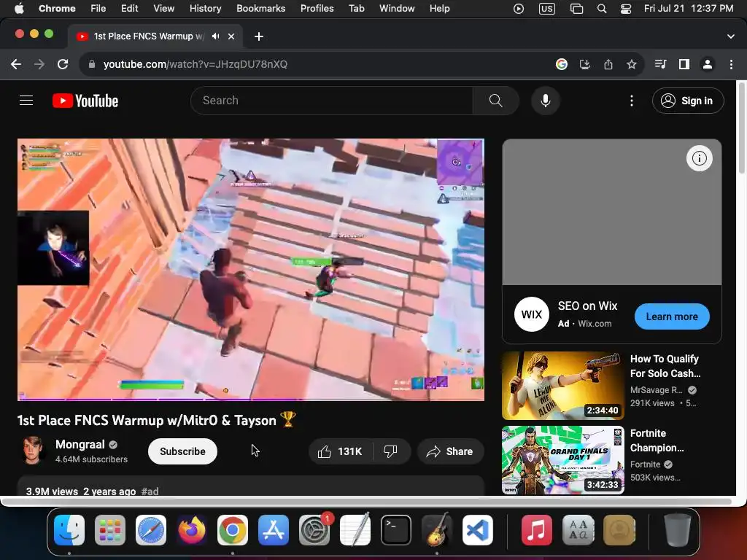
Task: Open the Chrome profile icon
Action: [x=708, y=64]
